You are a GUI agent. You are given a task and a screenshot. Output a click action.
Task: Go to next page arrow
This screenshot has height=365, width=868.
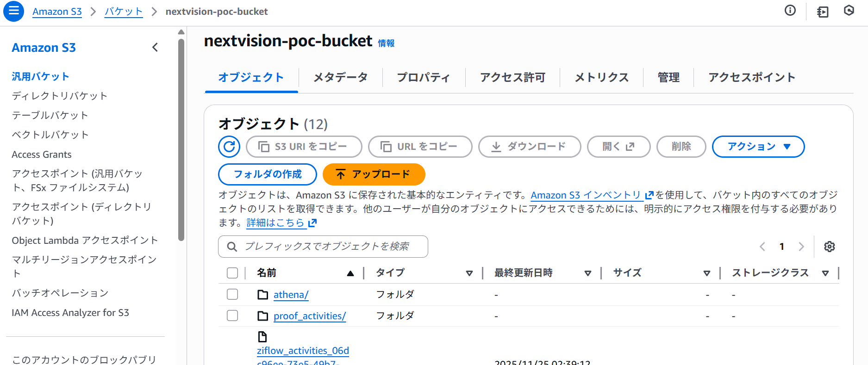(x=801, y=247)
